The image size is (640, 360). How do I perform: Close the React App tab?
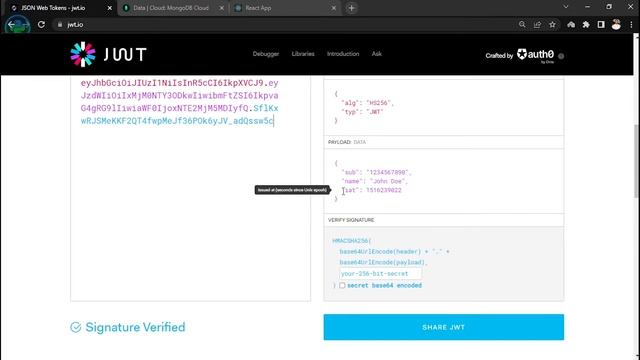(x=333, y=8)
